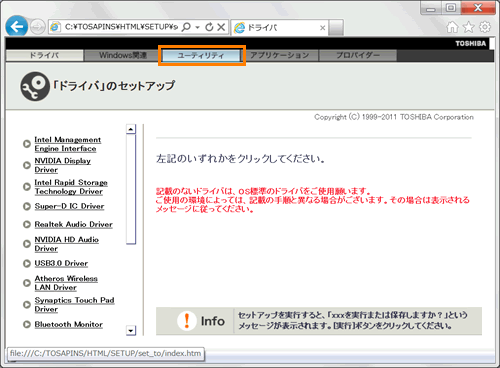Switch to the Windows関連 tab

(122, 55)
